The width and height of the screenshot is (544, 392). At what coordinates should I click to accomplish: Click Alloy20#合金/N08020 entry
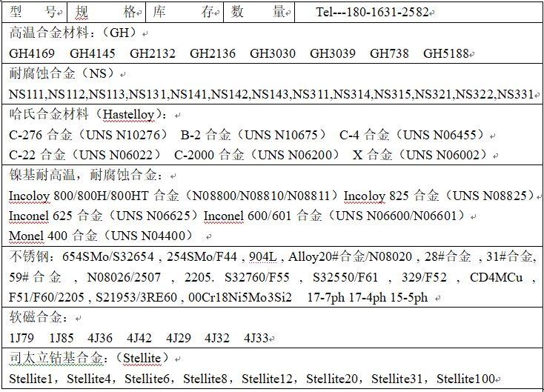point(350,256)
